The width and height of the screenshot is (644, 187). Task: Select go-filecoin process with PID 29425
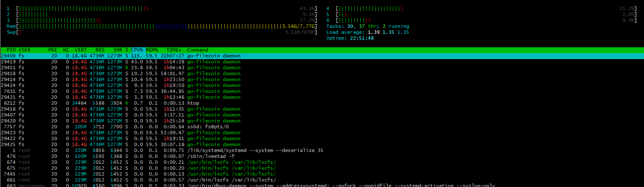click(x=322, y=144)
